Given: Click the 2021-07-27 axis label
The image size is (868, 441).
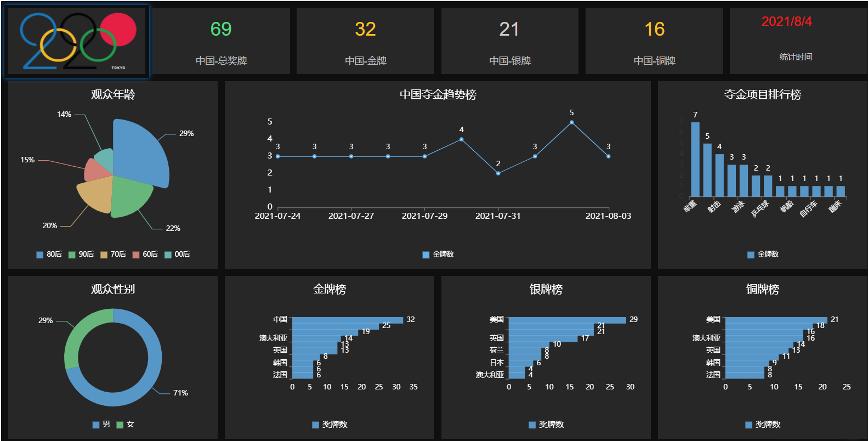Looking at the screenshot, I should point(351,216).
